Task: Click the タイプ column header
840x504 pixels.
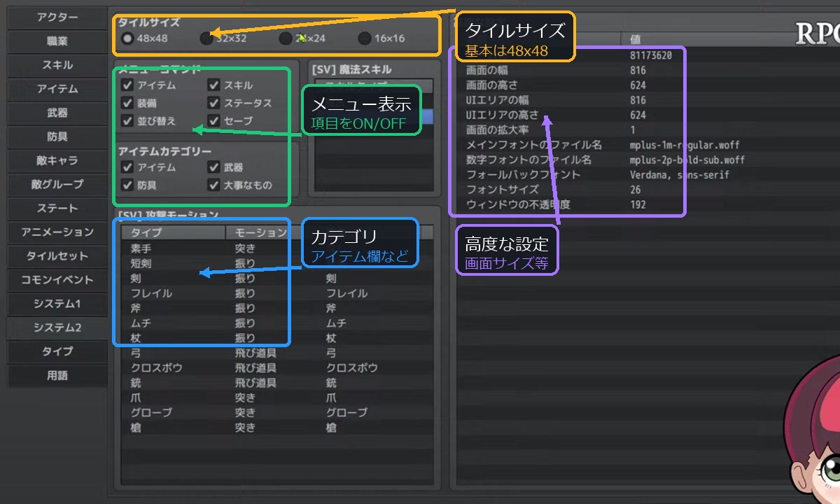Action: (x=173, y=232)
